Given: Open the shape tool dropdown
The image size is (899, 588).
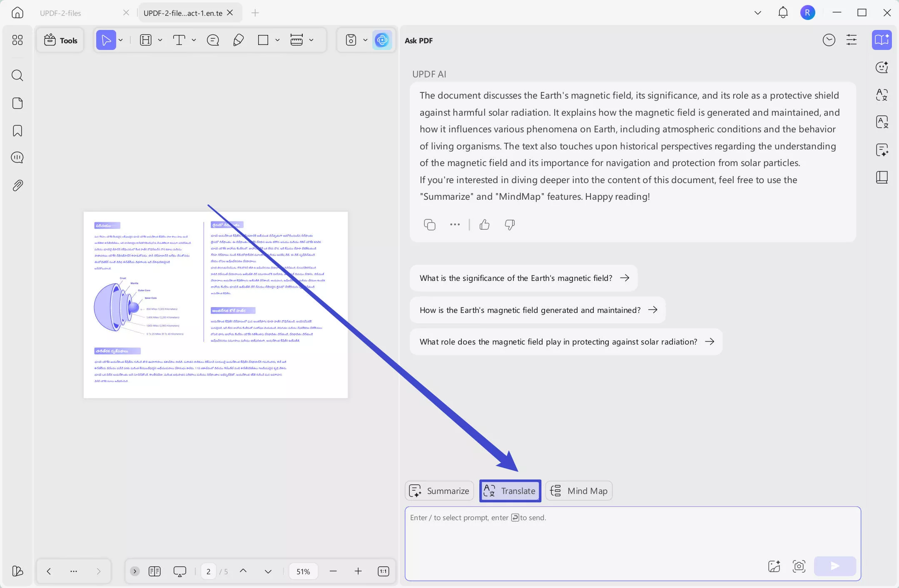Looking at the screenshot, I should pos(277,40).
